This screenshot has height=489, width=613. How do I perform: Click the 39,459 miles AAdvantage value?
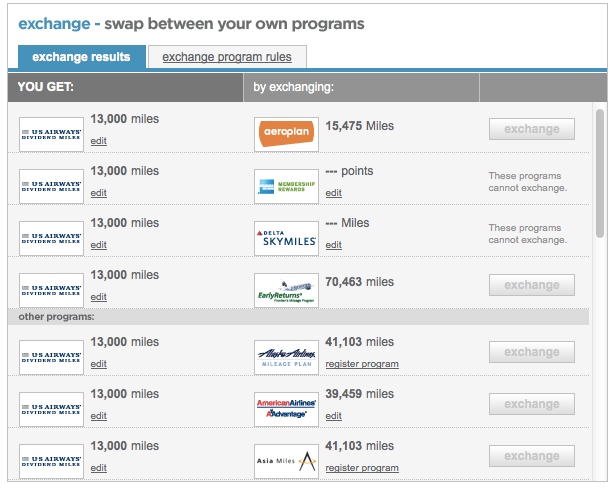point(360,394)
